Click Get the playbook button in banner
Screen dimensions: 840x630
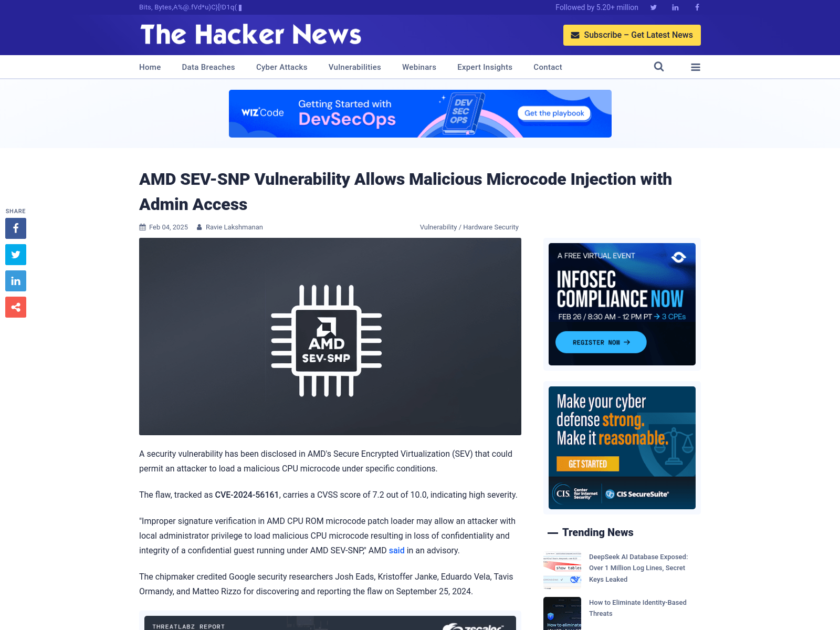[554, 113]
